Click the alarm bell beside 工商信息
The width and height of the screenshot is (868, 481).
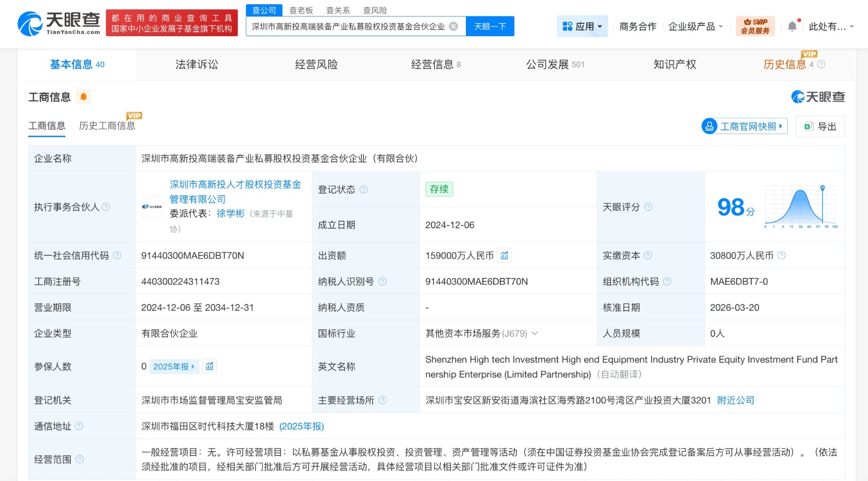coord(84,97)
